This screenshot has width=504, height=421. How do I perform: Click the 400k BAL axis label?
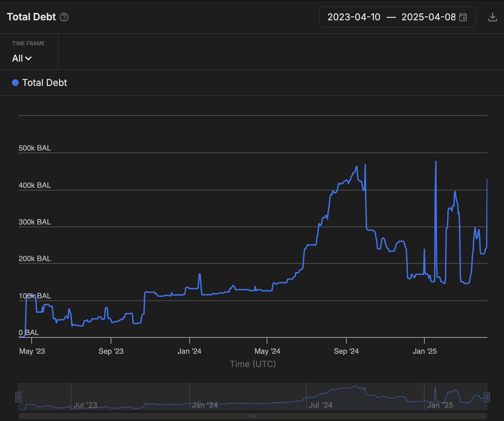(35, 185)
